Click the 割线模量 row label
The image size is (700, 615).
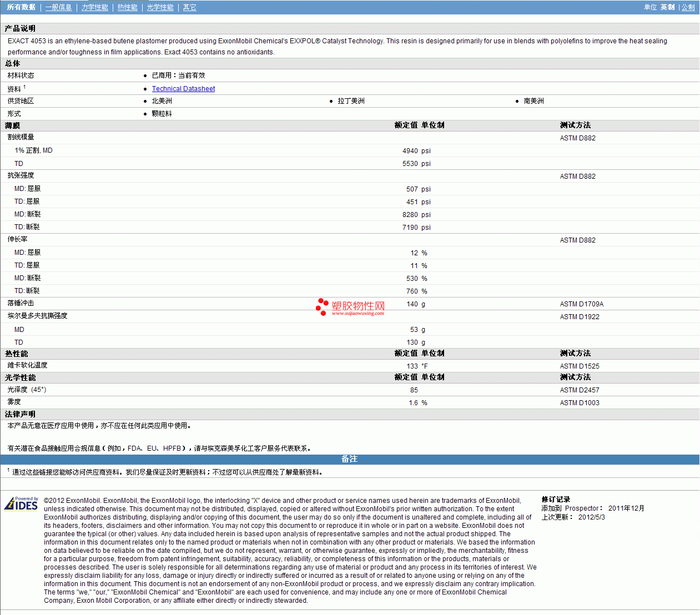tap(21, 137)
